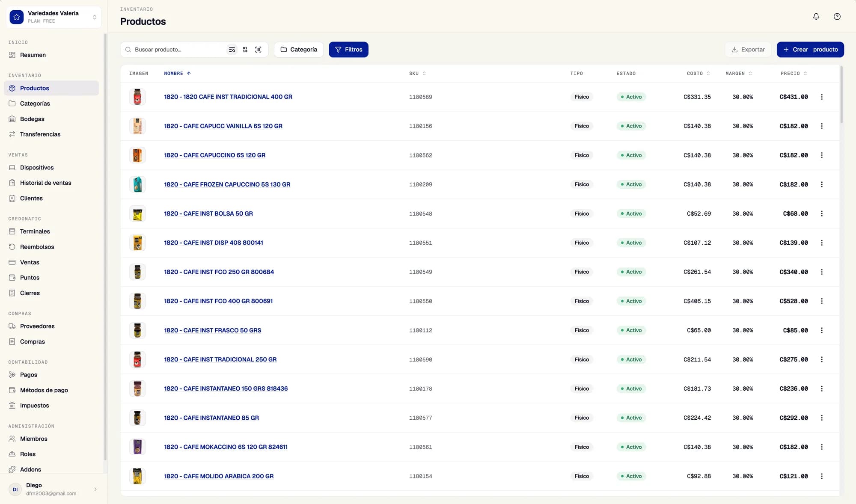856x504 pixels.
Task: Click the product table vertical scrollbar
Action: (x=841, y=95)
